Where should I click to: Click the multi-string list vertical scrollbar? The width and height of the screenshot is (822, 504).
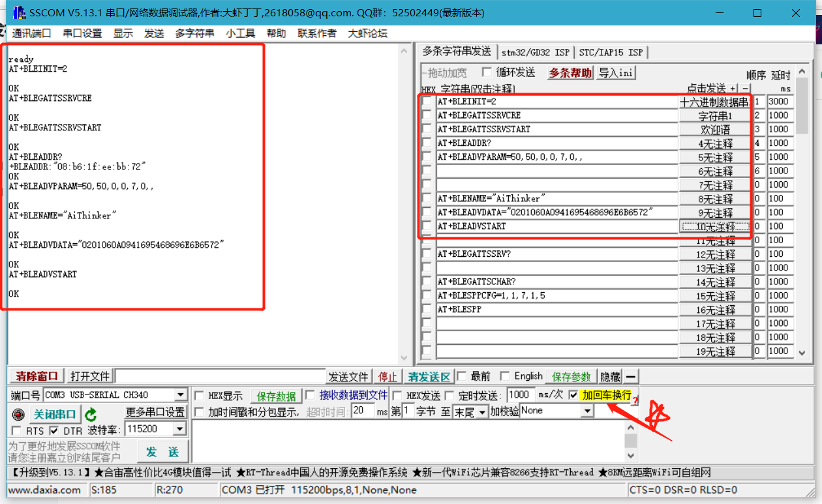pos(802,213)
